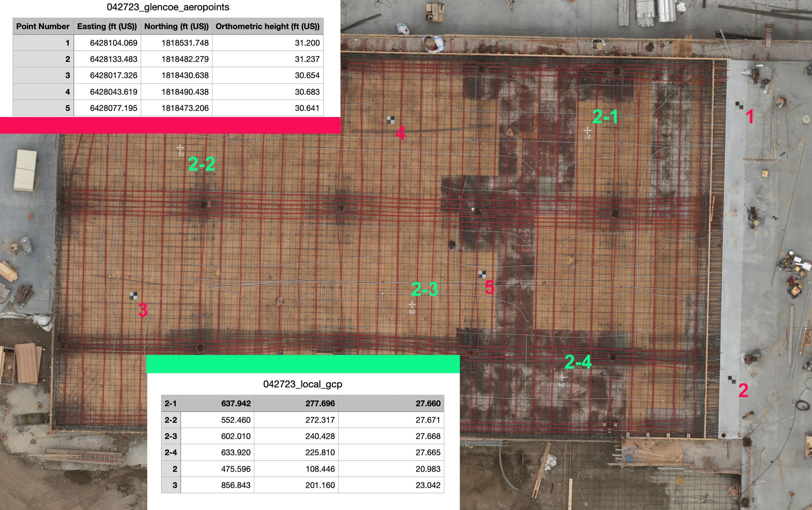812x510 pixels.
Task: Select the Easting (ft (US)) column header
Action: click(x=107, y=26)
